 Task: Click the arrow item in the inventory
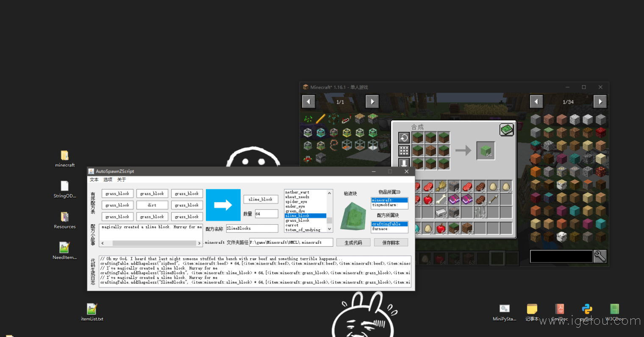click(x=493, y=199)
